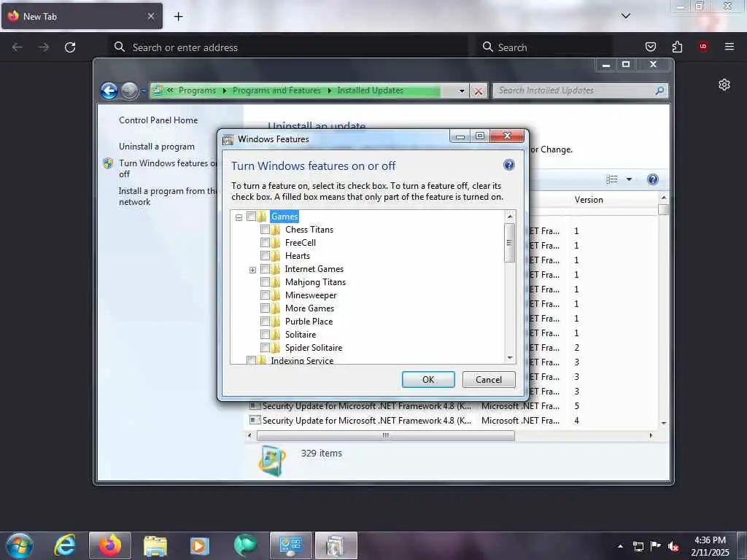Enable the Mahjong Titans checkbox

[265, 282]
